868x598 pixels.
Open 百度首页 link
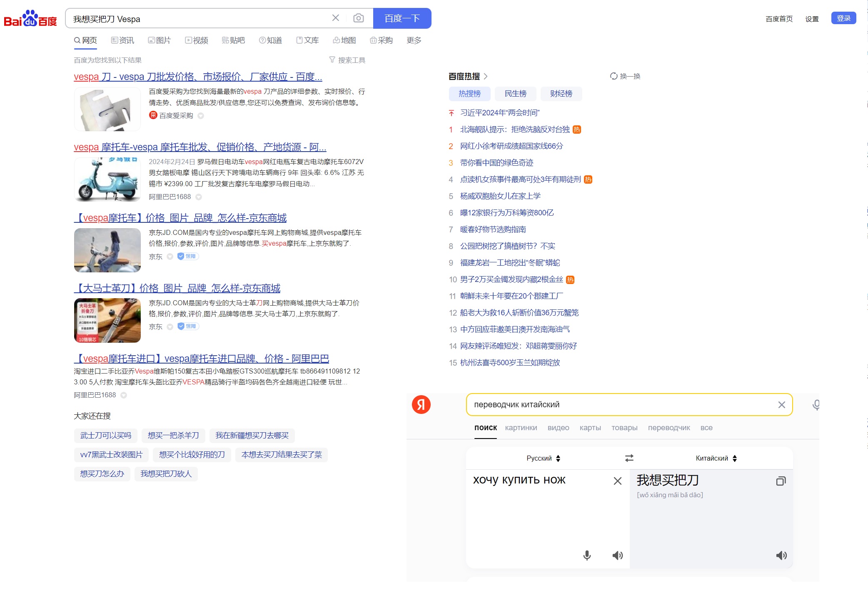[779, 19]
